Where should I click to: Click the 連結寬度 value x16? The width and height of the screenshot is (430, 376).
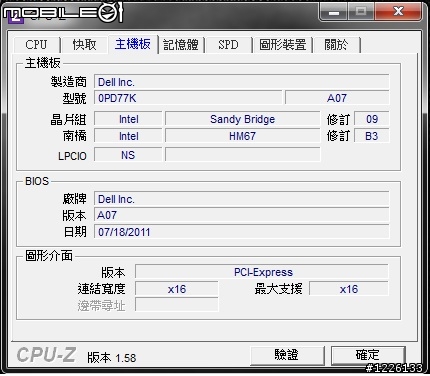[x=177, y=289]
